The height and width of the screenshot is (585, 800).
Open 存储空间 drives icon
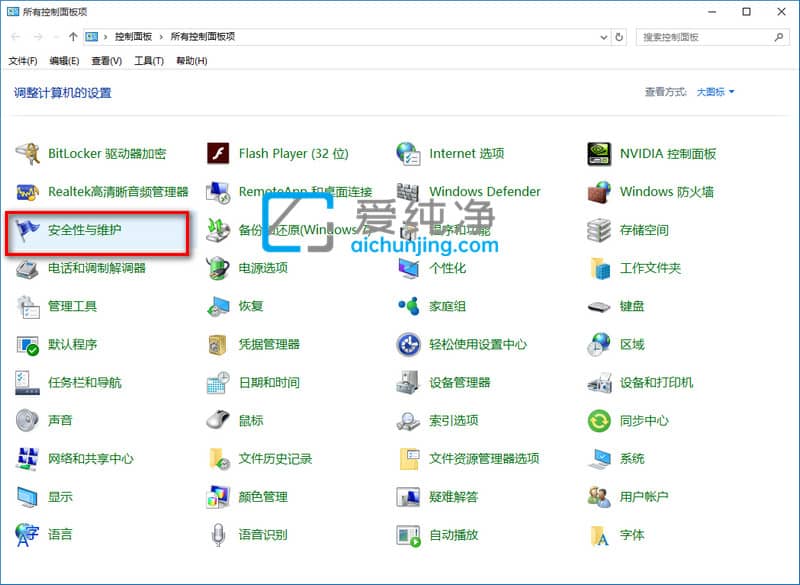[x=599, y=230]
